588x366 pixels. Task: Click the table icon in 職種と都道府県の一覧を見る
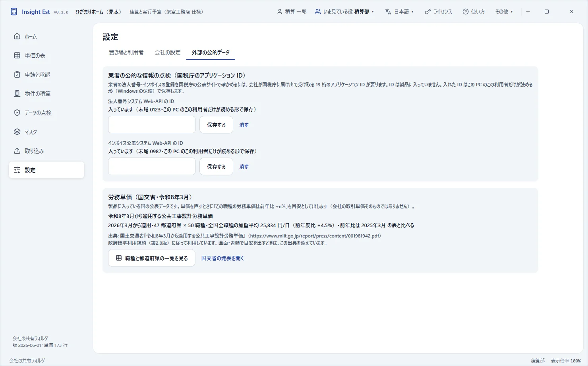point(119,258)
